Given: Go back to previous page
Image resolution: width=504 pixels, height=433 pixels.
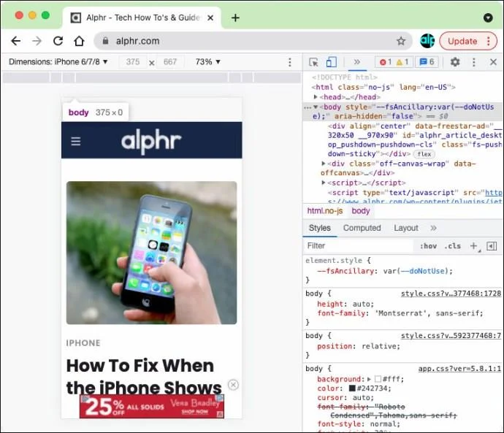Looking at the screenshot, I should tap(16, 41).
